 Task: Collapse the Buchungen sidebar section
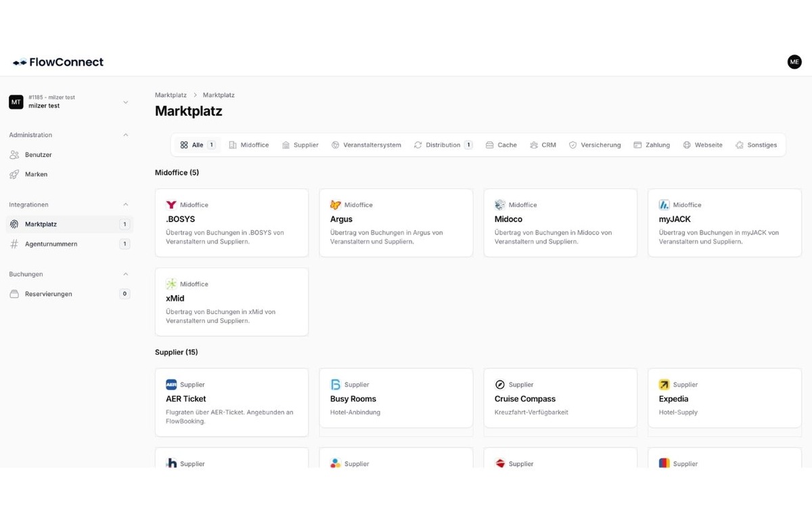[x=125, y=274]
